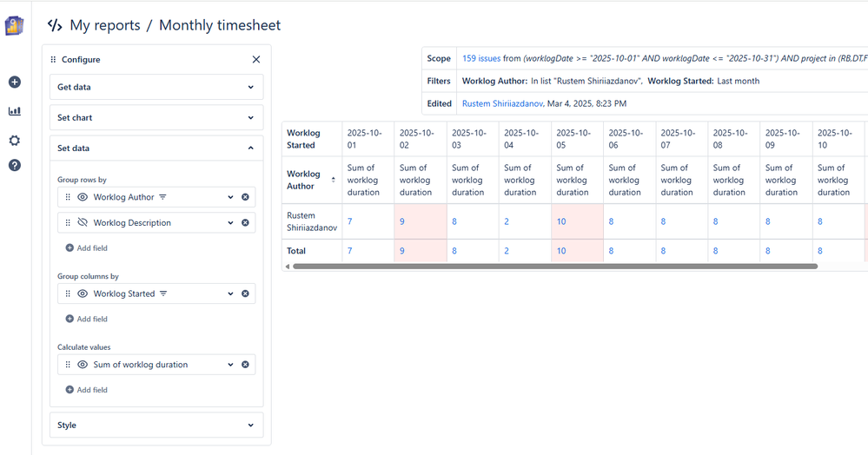Toggle visibility of the Worklog Author field
This screenshot has height=455, width=868.
point(83,197)
